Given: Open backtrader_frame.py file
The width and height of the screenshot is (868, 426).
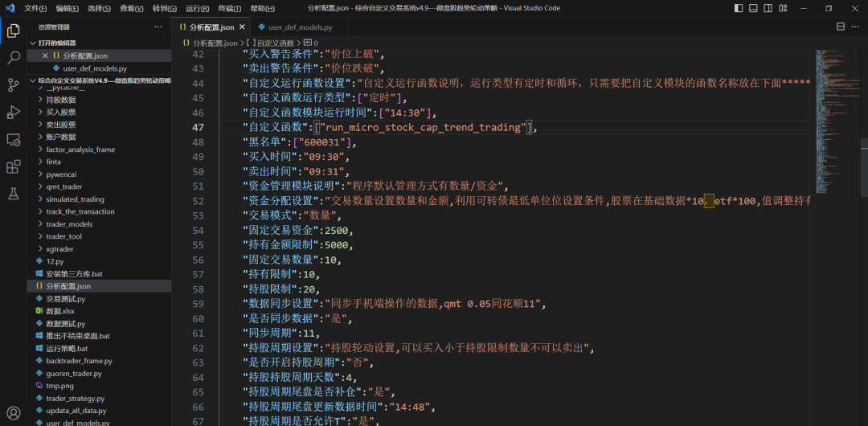Looking at the screenshot, I should pos(100,361).
